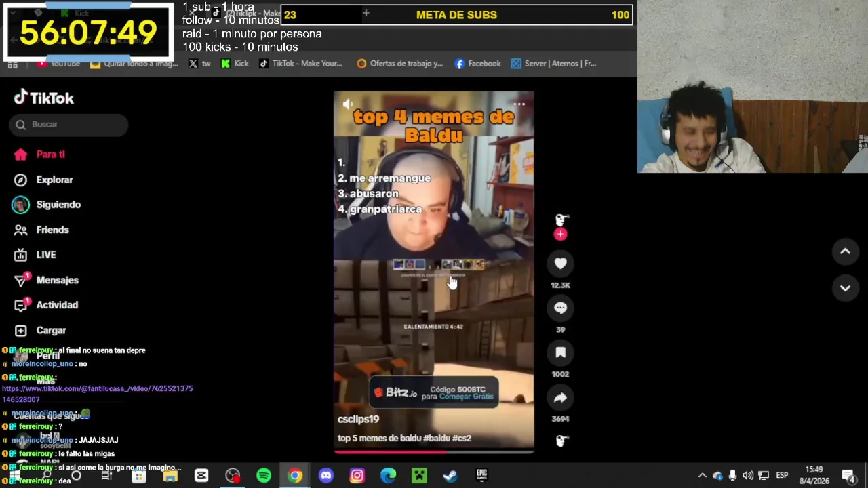
Task: Open the Windows notification center
Action: [848, 476]
